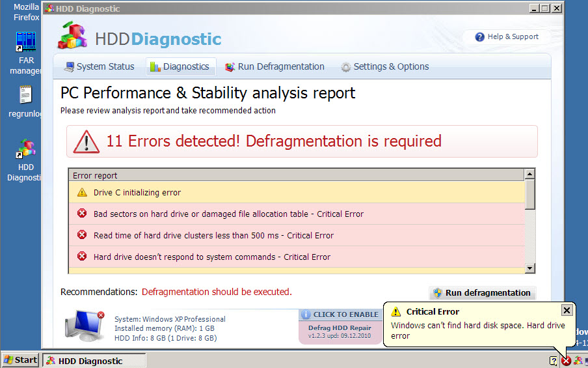Image resolution: width=588 pixels, height=368 pixels.
Task: Click the yellow warning icon for Drive C
Action: [x=82, y=193]
